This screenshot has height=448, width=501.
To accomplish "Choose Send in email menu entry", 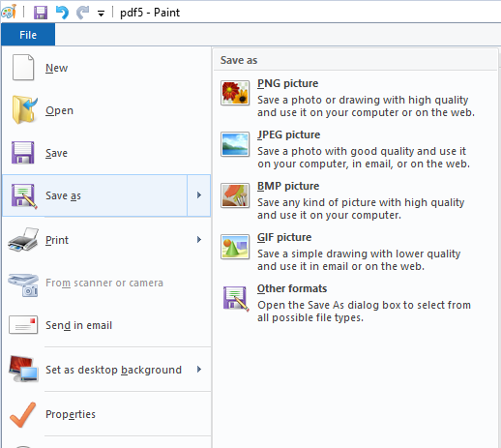I will [106, 325].
